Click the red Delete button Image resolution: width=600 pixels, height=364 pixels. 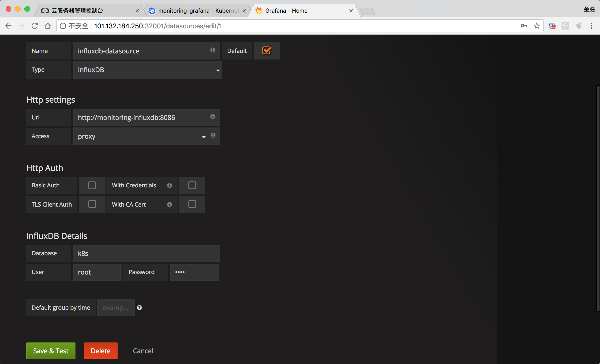(101, 351)
